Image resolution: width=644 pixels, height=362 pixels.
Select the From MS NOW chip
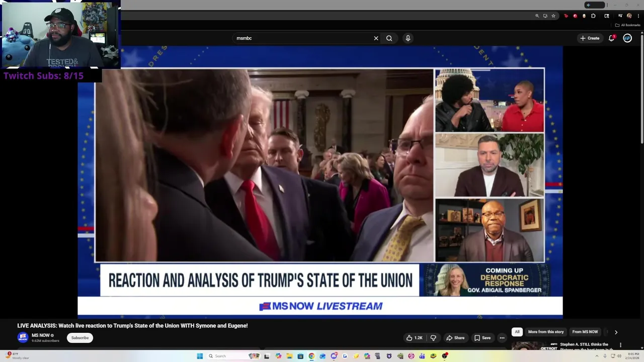585,332
